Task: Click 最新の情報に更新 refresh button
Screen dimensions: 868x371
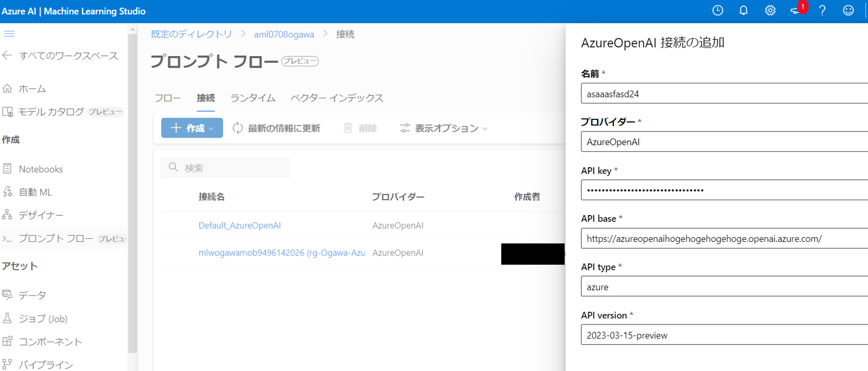Action: [276, 128]
